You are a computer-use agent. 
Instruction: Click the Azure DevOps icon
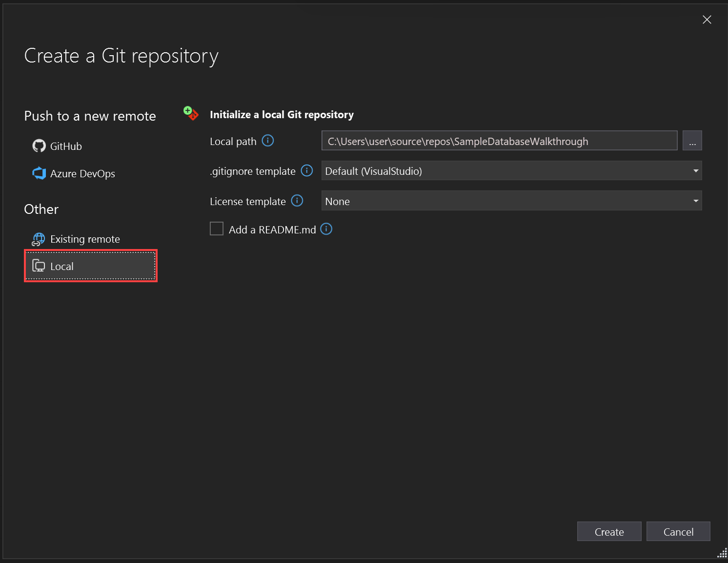coord(39,173)
